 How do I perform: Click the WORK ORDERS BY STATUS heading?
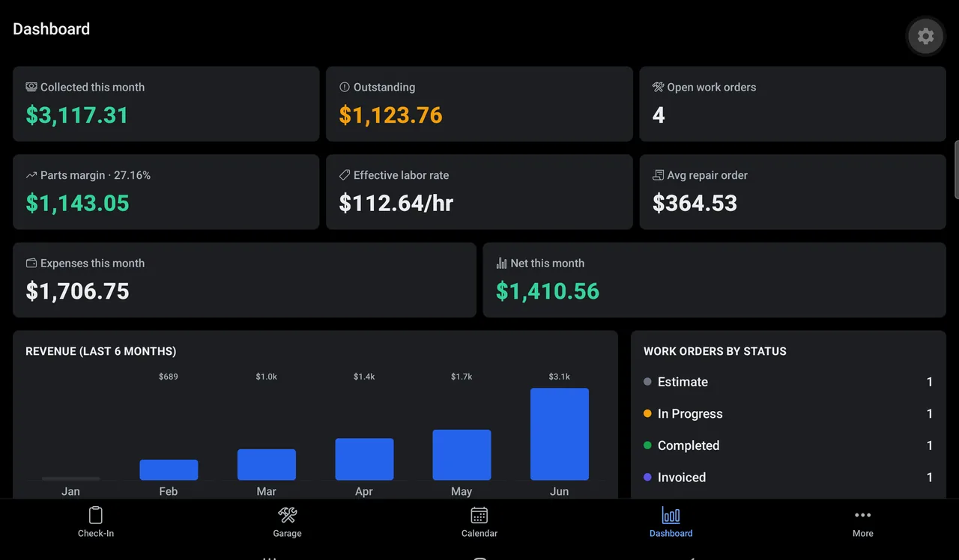click(x=715, y=351)
